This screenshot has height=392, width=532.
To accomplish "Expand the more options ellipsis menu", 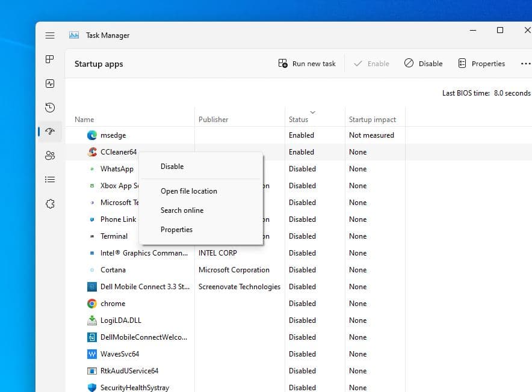I will (525, 64).
